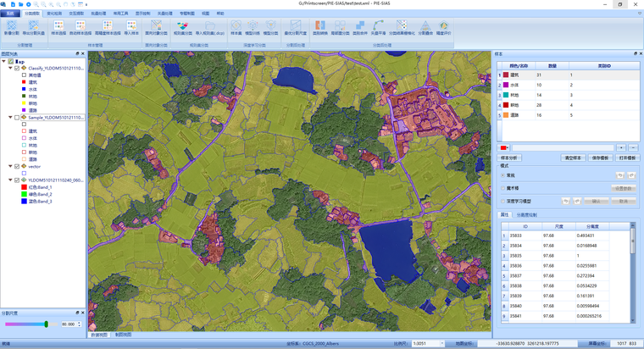Click the redo arrow beside the 常规 mode
644x349 pixels.
point(631,175)
